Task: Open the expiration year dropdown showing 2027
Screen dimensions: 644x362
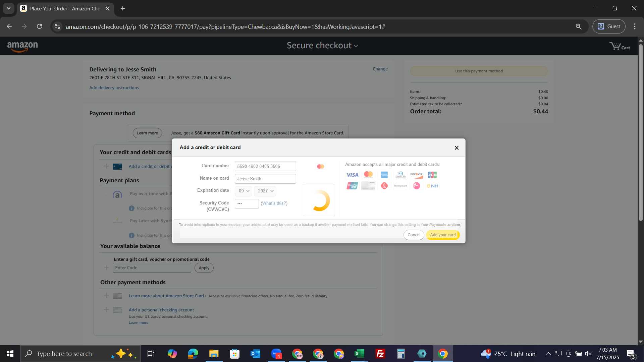Action: click(265, 191)
